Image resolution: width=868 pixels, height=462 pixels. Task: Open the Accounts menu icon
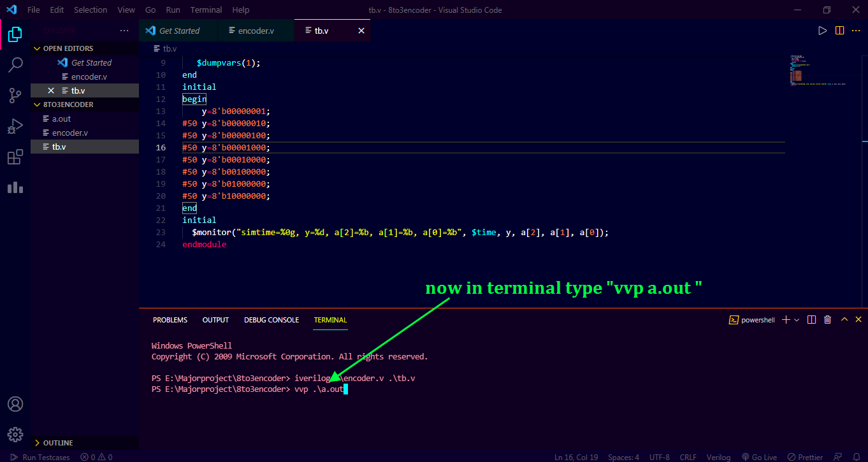[15, 404]
